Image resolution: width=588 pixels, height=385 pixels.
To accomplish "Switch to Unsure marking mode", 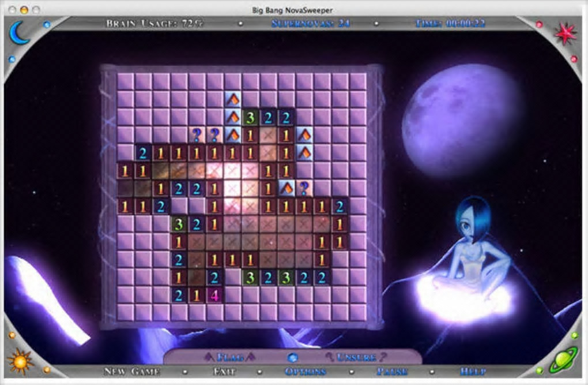I will tap(356, 357).
